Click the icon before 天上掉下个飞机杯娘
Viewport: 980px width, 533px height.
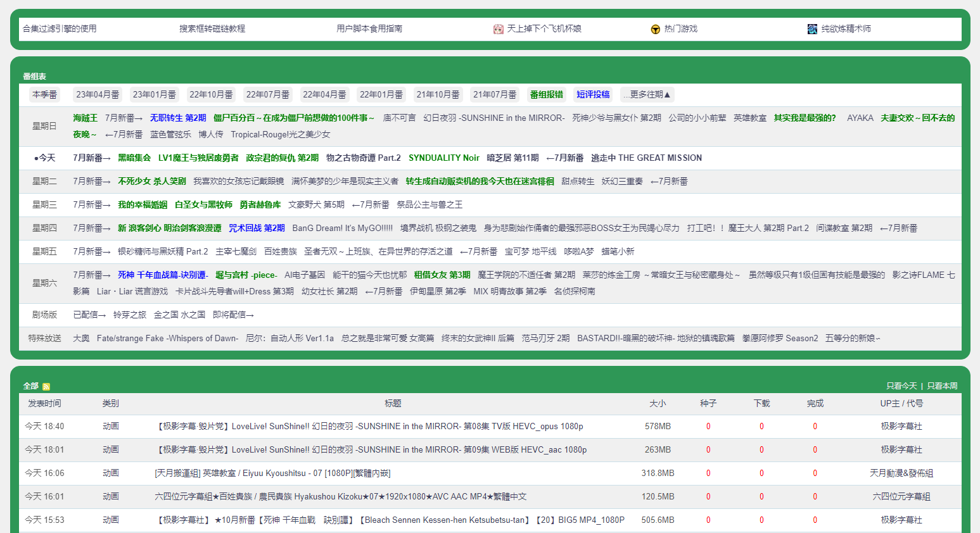click(499, 29)
